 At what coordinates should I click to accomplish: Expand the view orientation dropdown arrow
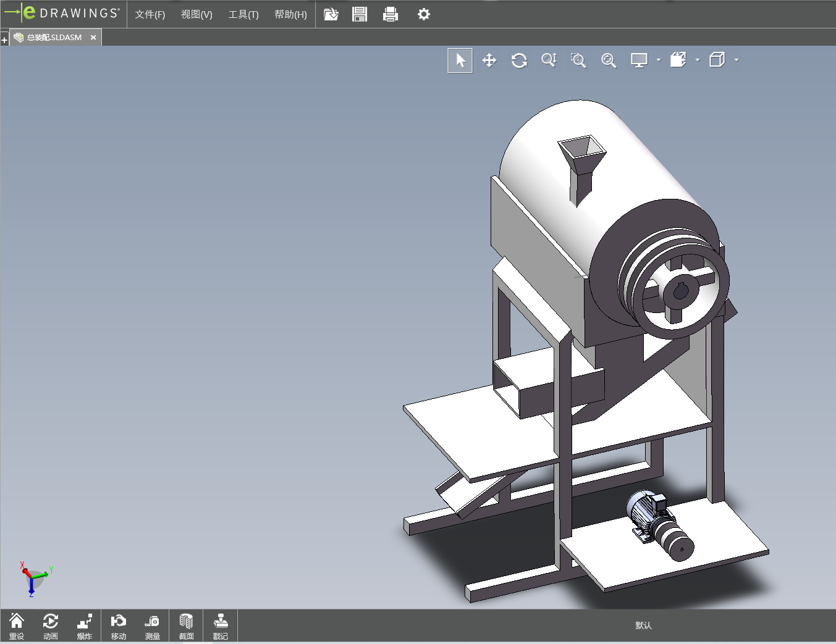698,61
